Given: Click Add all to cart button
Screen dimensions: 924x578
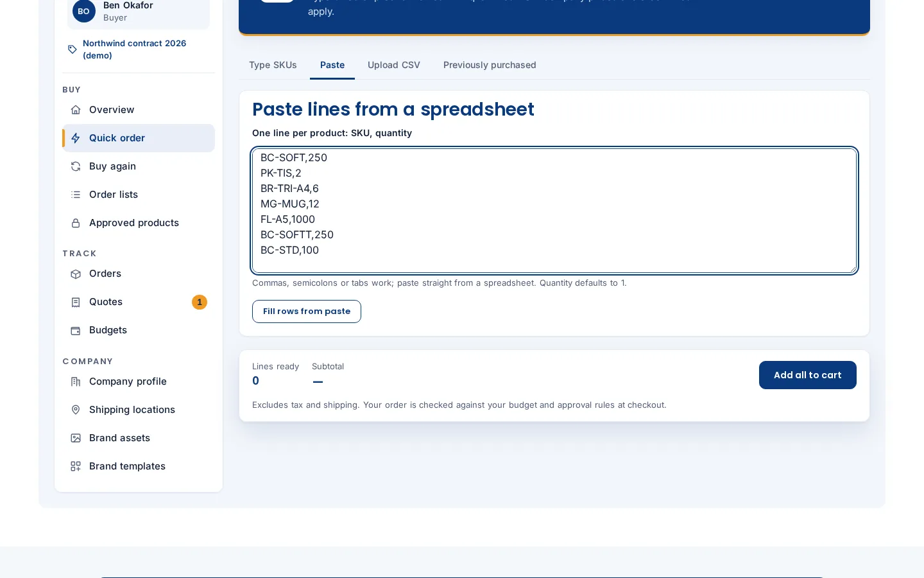Looking at the screenshot, I should (808, 375).
